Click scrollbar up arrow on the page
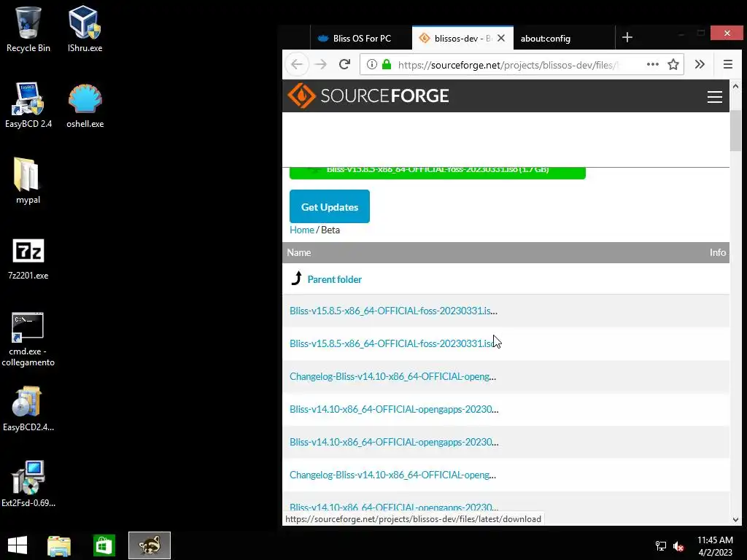747x560 pixels. coord(735,87)
